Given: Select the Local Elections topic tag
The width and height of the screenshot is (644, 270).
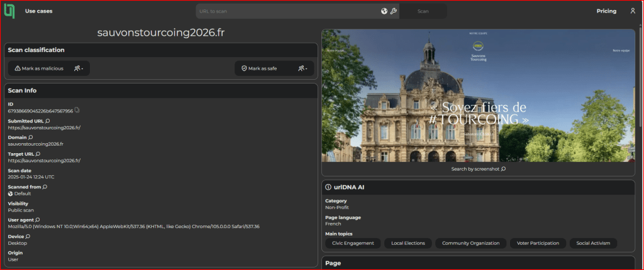Looking at the screenshot, I should click(x=408, y=243).
